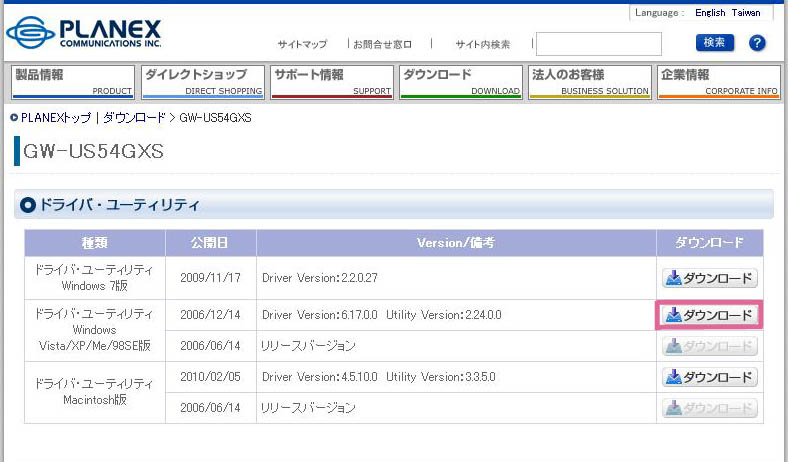Open the blue question mark help icon
Screen dimensions: 788x462
(757, 43)
